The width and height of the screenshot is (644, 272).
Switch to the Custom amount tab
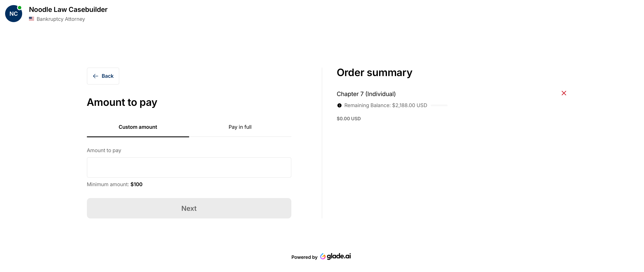(138, 127)
